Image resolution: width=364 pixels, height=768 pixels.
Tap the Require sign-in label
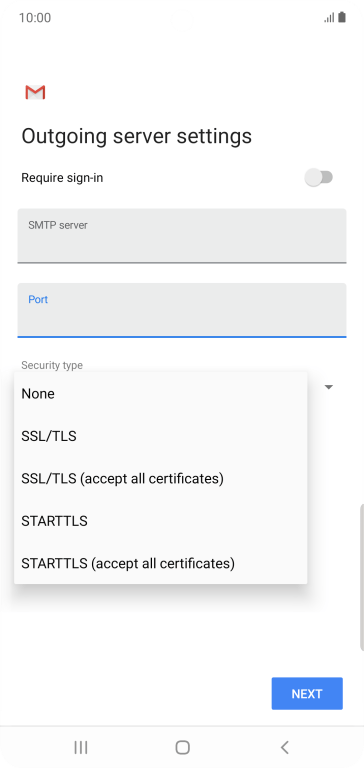pyautogui.click(x=62, y=178)
